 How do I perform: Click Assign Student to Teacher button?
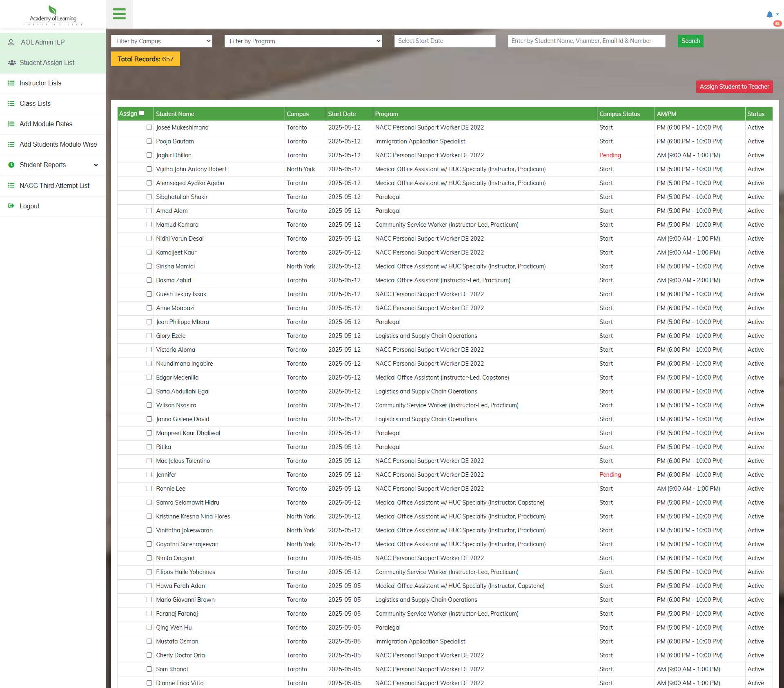point(734,87)
